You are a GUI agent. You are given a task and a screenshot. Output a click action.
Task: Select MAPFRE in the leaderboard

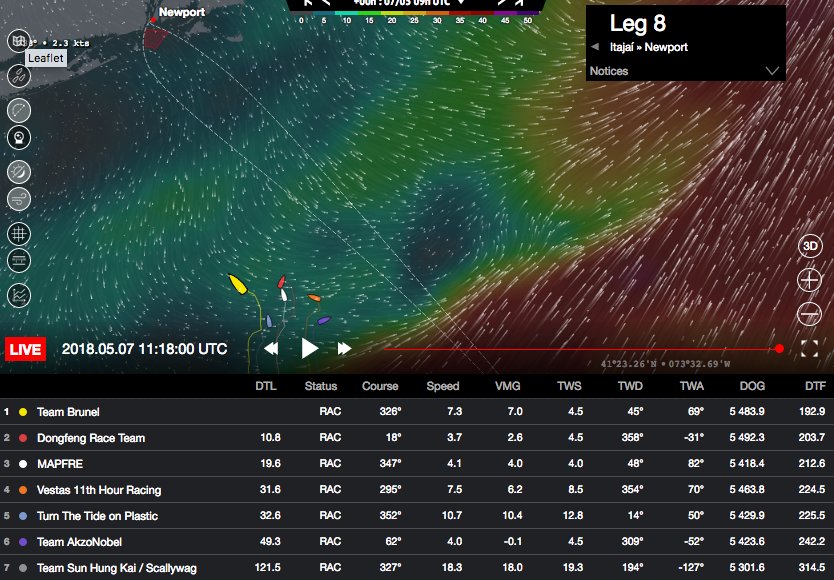417,464
